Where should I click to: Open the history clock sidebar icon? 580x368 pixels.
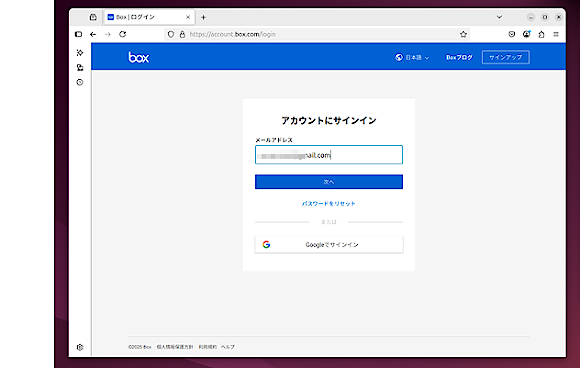(80, 82)
